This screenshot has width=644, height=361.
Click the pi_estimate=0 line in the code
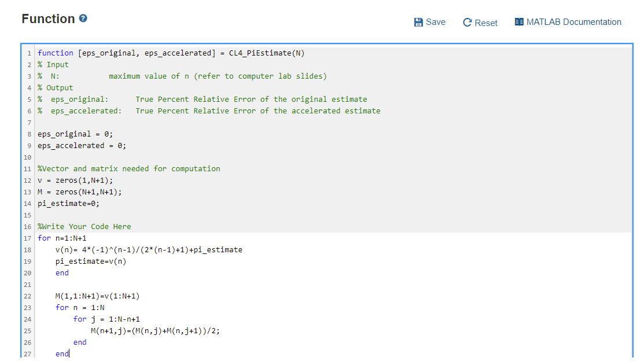tap(69, 203)
